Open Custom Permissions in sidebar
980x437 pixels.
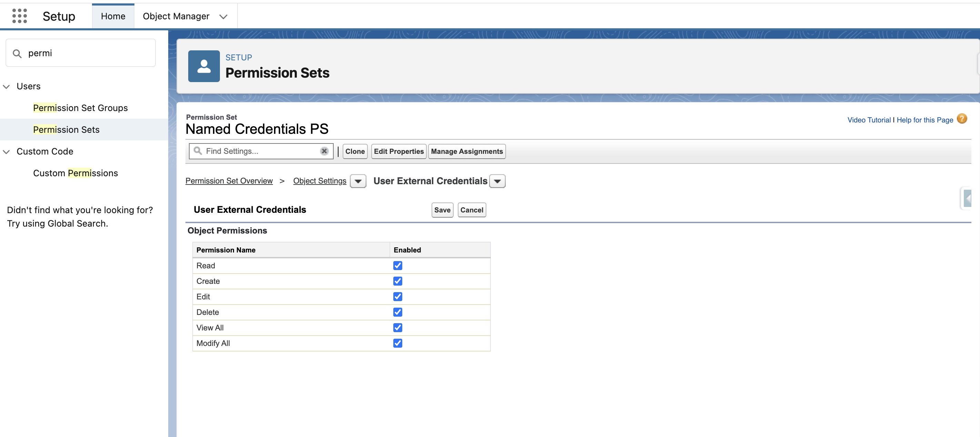[x=75, y=173]
